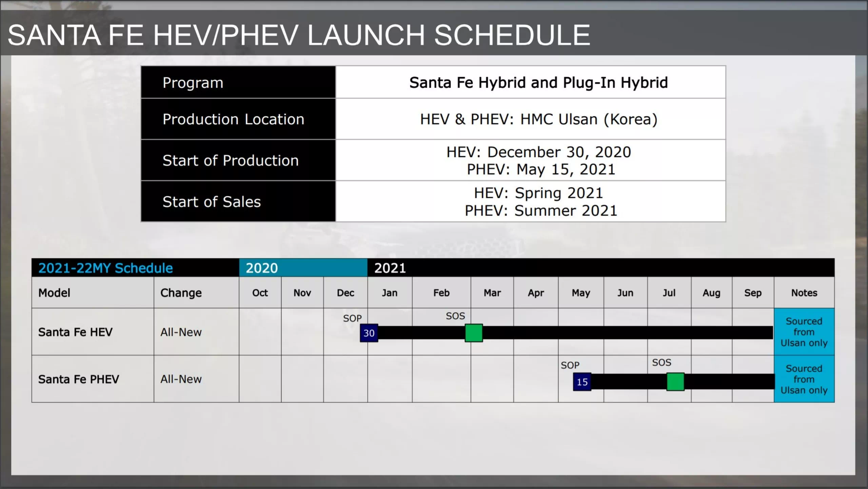Select the "Program" row label
Image resolution: width=868 pixels, height=489 pixels.
pyautogui.click(x=193, y=83)
